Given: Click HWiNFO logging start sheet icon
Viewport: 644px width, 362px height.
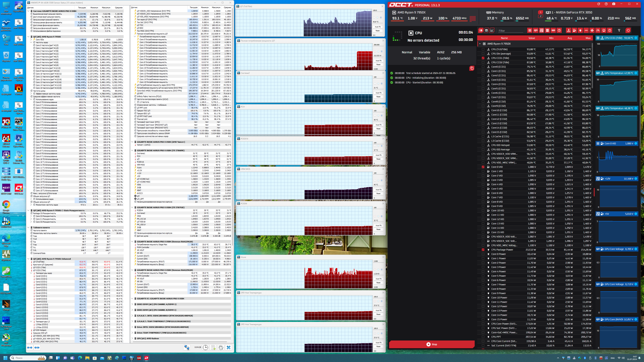Looking at the screenshot, I should click(x=213, y=347).
